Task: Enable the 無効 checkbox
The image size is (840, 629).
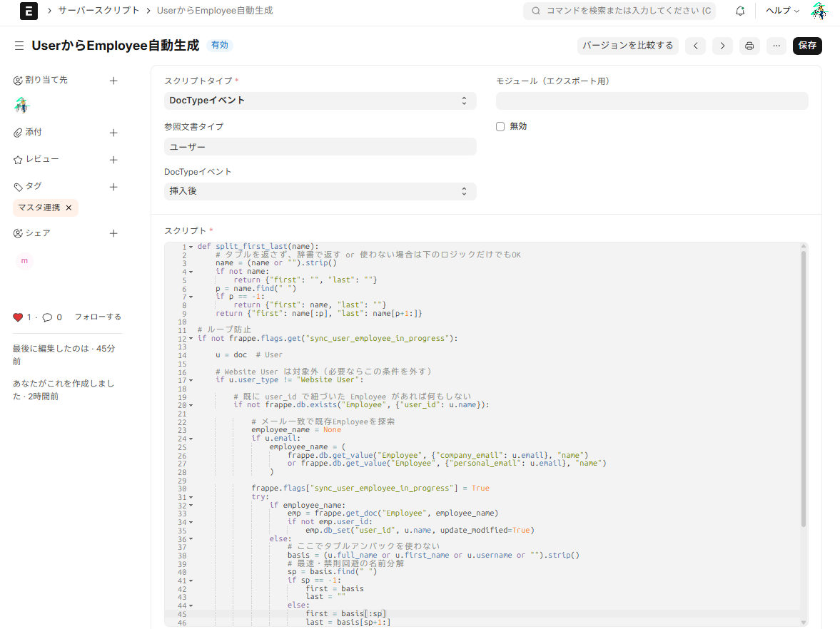Action: 500,126
